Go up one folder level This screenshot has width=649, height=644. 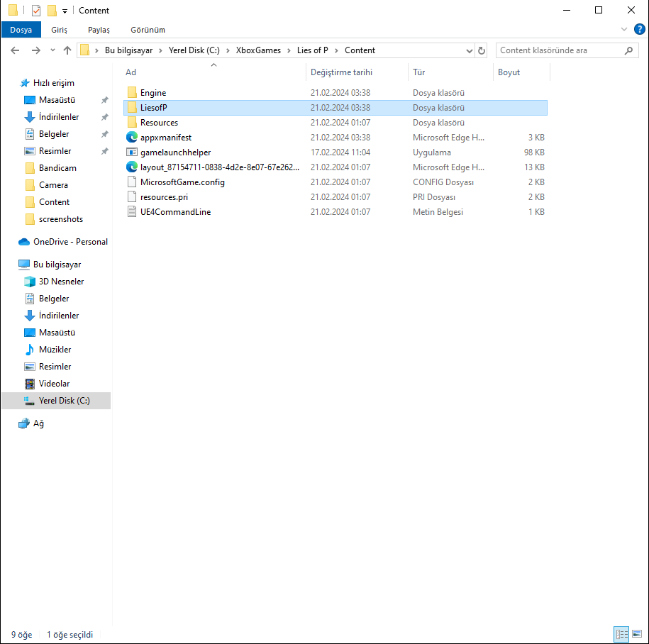pos(67,50)
